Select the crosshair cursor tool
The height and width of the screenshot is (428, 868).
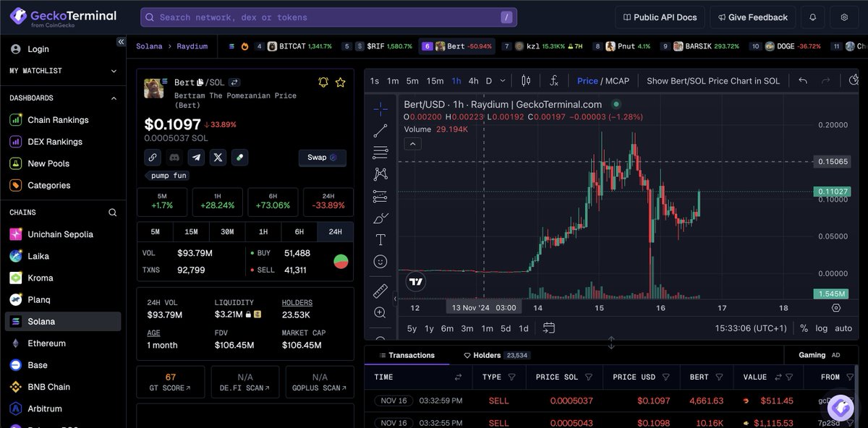380,109
